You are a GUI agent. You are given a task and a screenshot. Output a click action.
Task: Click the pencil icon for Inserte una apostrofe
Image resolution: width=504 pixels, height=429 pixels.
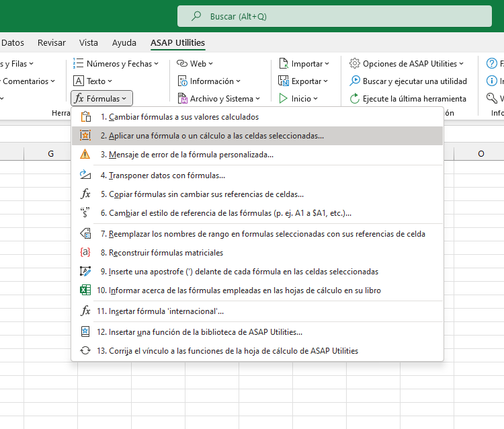(85, 271)
